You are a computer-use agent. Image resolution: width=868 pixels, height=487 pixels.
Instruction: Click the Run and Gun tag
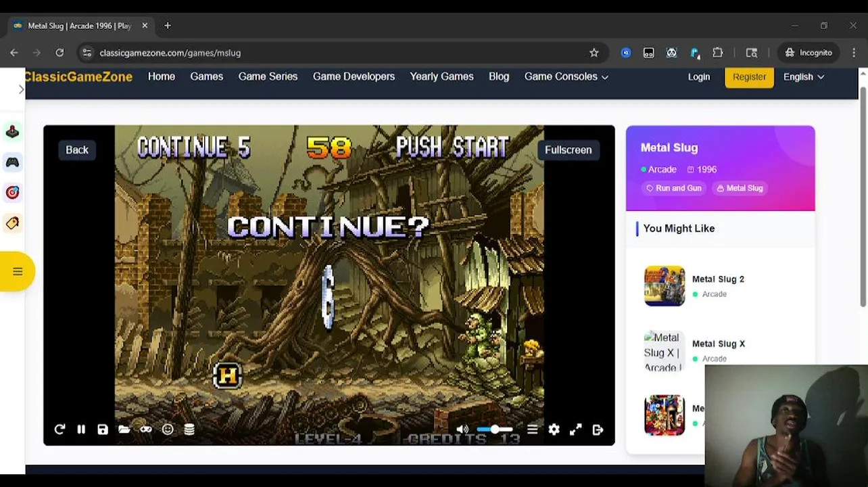click(673, 188)
